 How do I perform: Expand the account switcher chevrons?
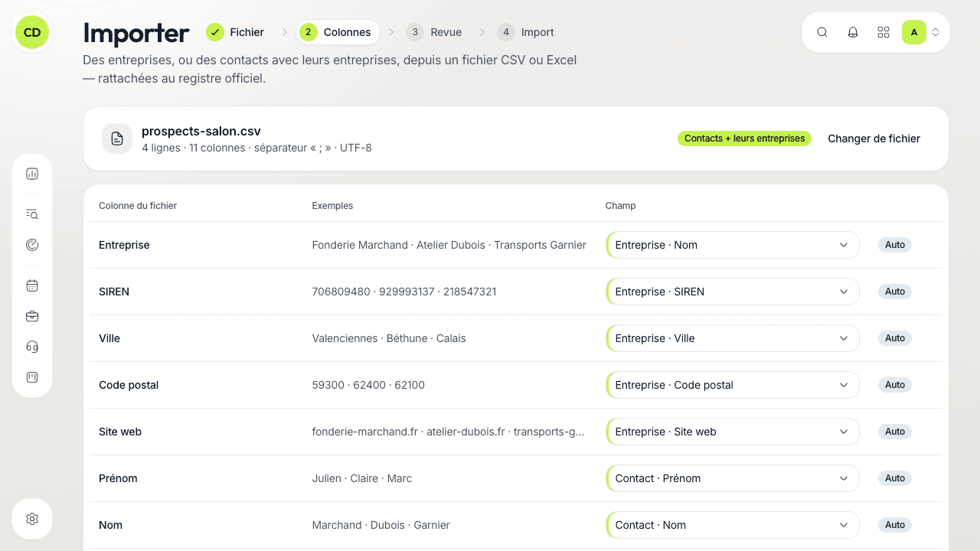click(936, 32)
